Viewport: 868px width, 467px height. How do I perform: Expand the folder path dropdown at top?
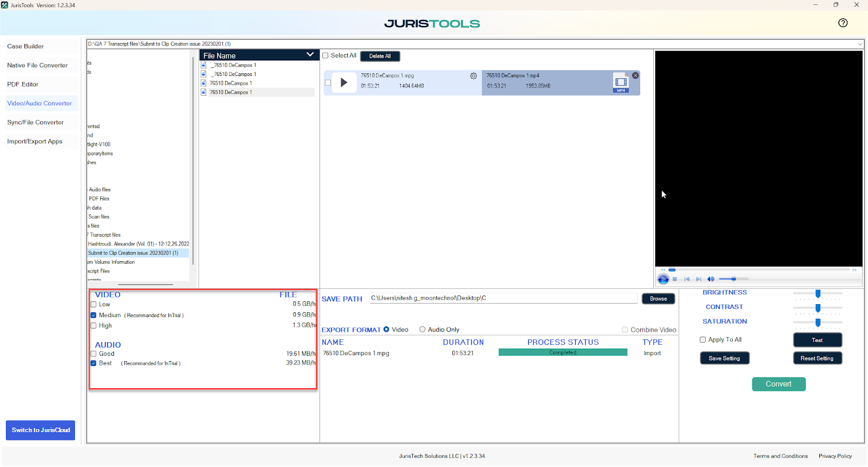click(860, 44)
